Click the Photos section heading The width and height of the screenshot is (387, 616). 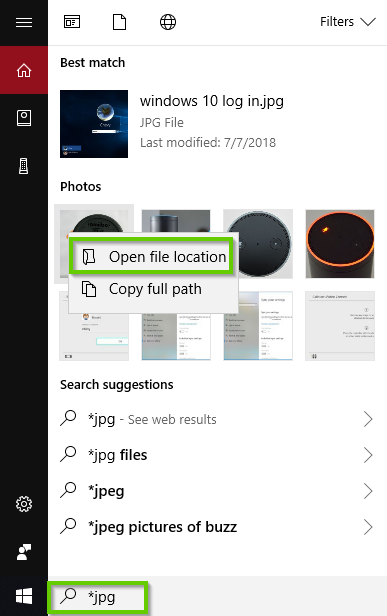tap(81, 187)
